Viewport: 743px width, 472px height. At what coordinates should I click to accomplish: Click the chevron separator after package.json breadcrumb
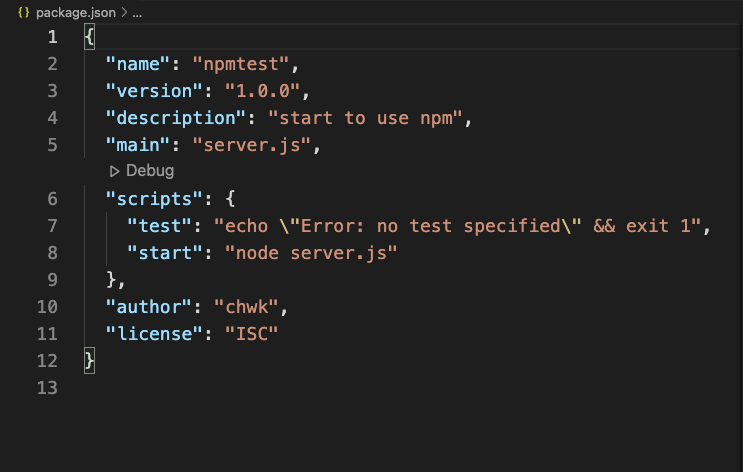click(x=123, y=14)
